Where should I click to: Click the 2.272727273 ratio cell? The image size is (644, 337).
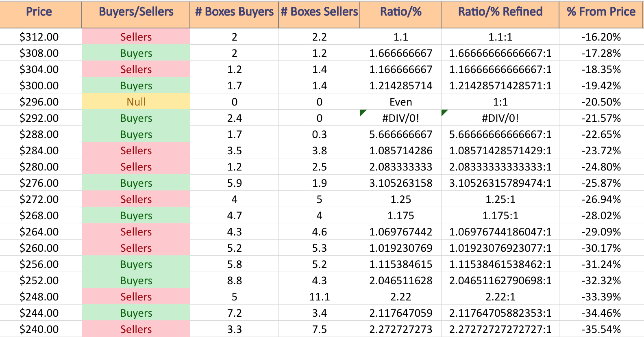pos(400,329)
